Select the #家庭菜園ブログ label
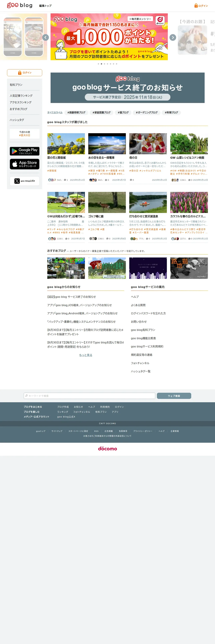The image size is (215, 644). pyautogui.click(x=101, y=113)
